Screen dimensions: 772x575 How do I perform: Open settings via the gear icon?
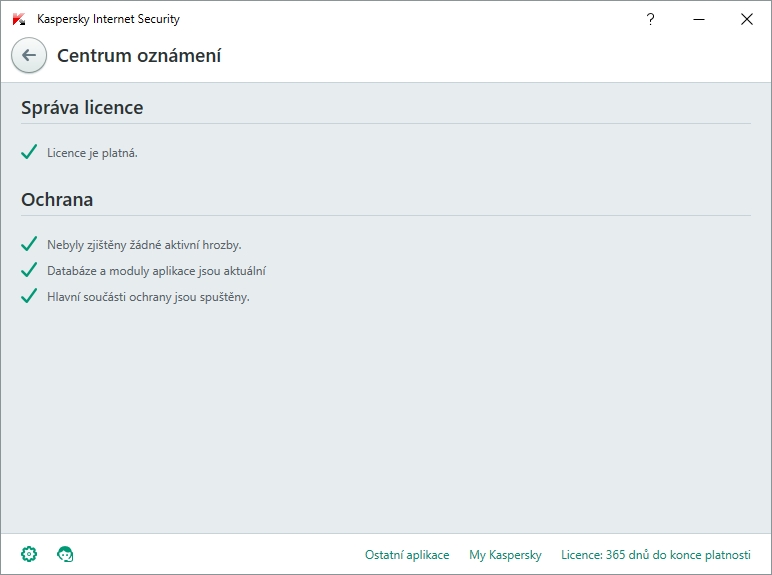[29, 554]
